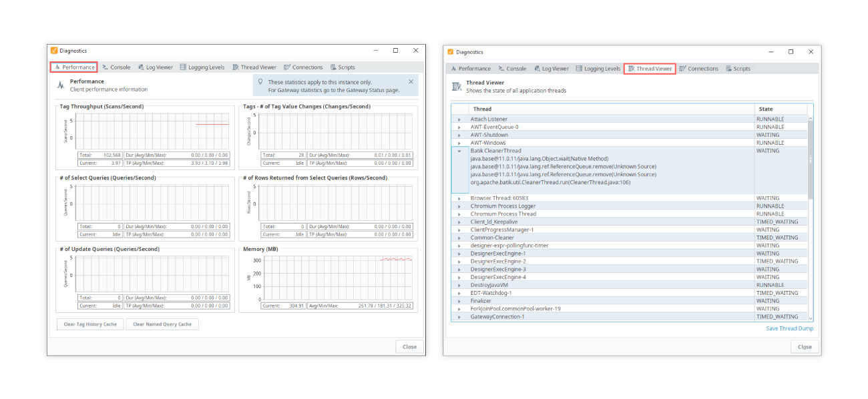This screenshot has width=868, height=399.
Task: Open Connections tab in left Diagnostics window
Action: [303, 67]
